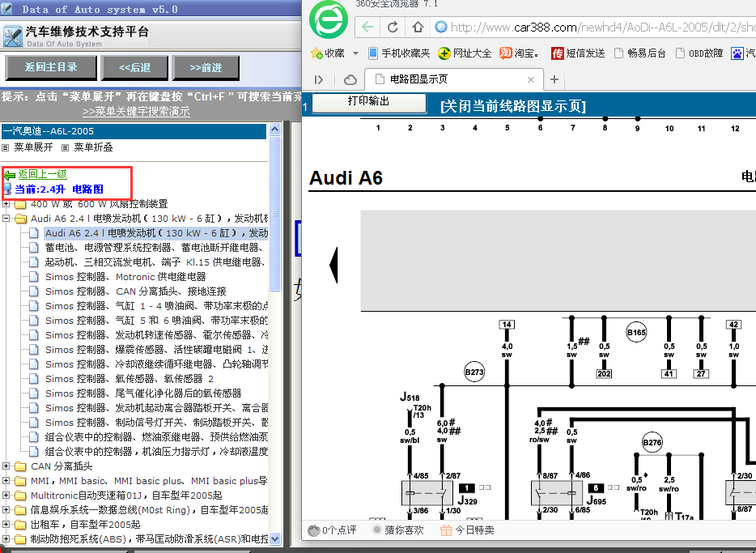Image resolution: width=756 pixels, height=553 pixels.
Task: Expand the 信息娱乐系统 MOst Ring folder
Action: coord(6,509)
